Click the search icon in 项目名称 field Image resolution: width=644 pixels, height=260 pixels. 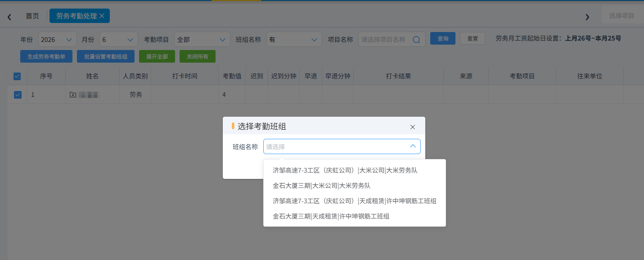pyautogui.click(x=416, y=40)
